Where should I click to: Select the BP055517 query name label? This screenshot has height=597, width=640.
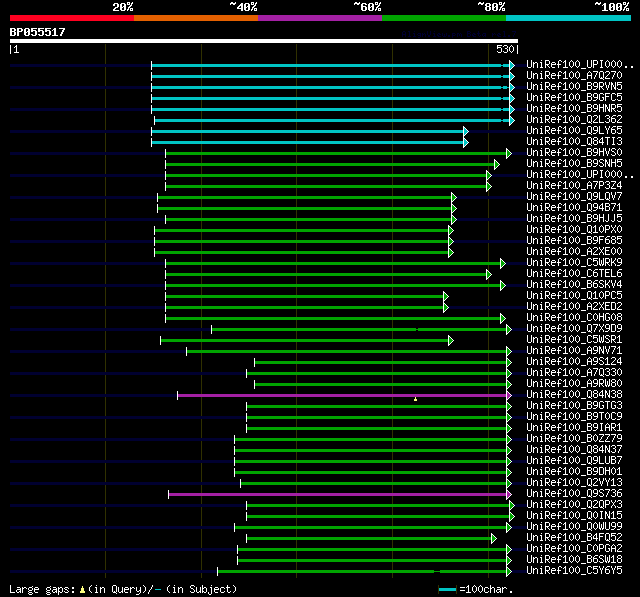[38, 32]
